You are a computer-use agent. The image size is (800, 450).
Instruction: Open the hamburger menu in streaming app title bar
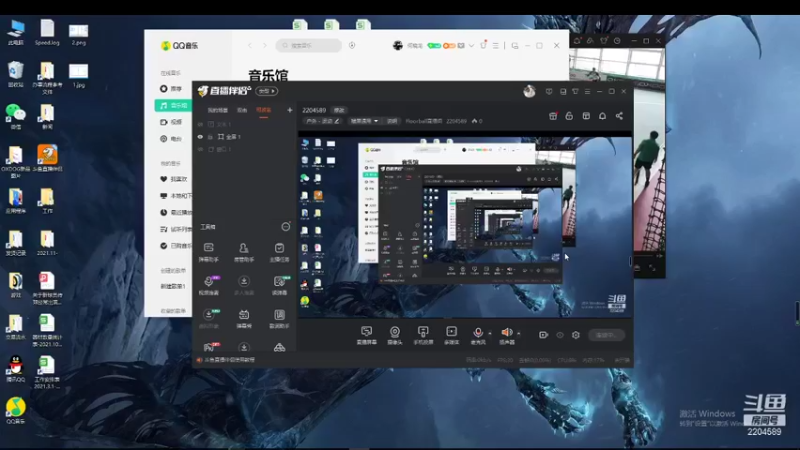587,91
